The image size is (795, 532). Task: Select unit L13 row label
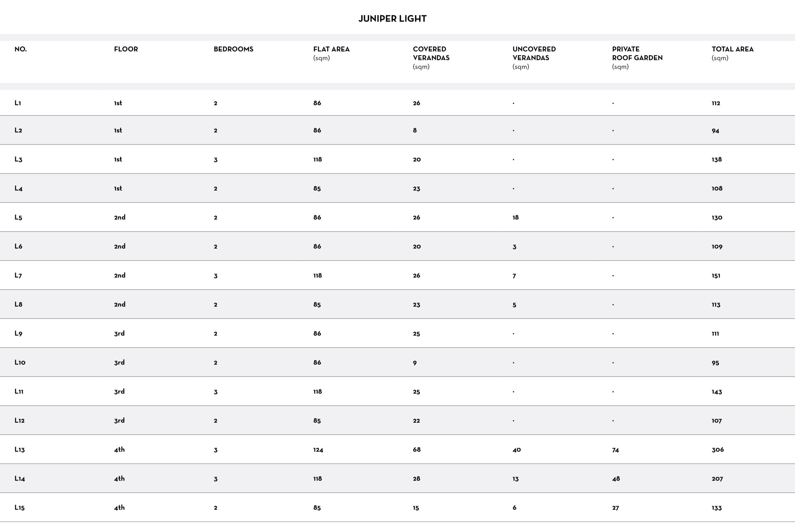[20, 449]
